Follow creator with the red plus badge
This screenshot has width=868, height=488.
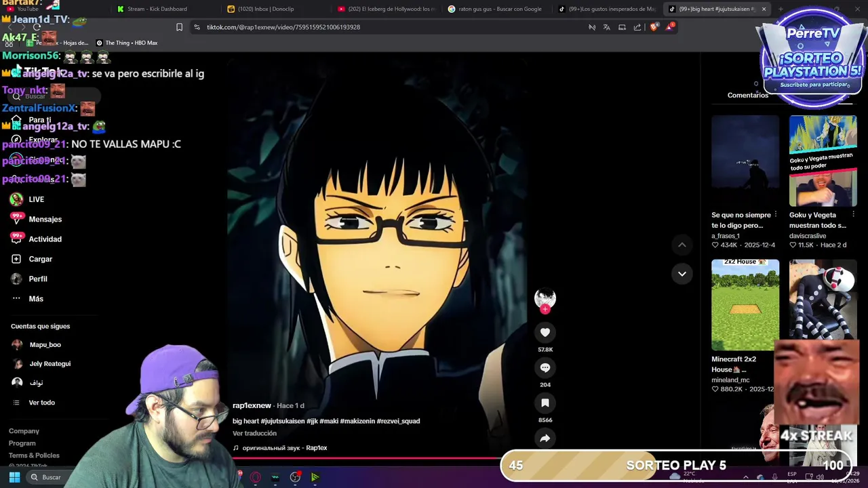click(x=545, y=309)
